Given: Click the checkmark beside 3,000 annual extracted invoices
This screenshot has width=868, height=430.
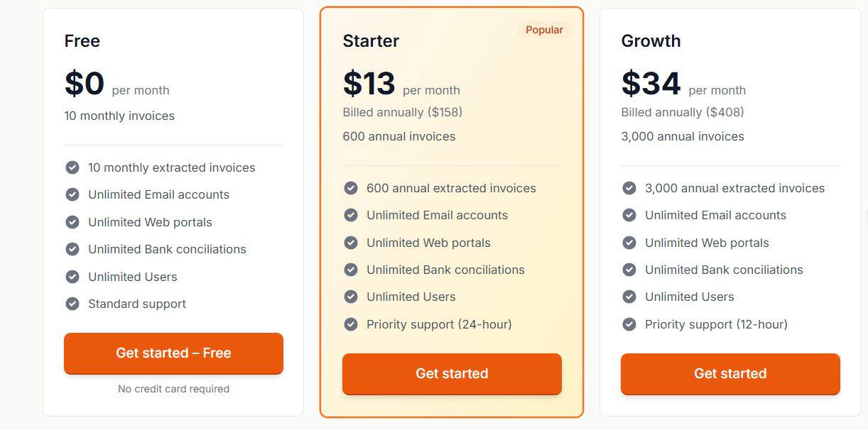Looking at the screenshot, I should point(629,188).
